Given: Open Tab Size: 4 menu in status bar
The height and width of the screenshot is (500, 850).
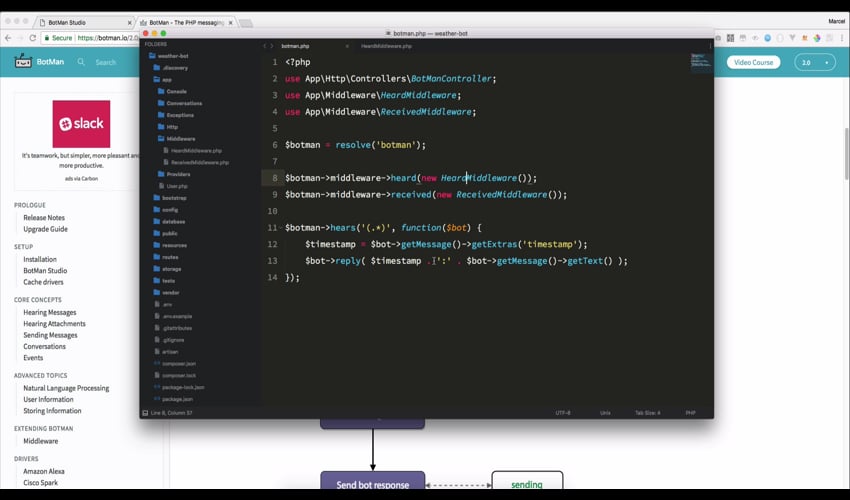Looking at the screenshot, I should click(648, 413).
